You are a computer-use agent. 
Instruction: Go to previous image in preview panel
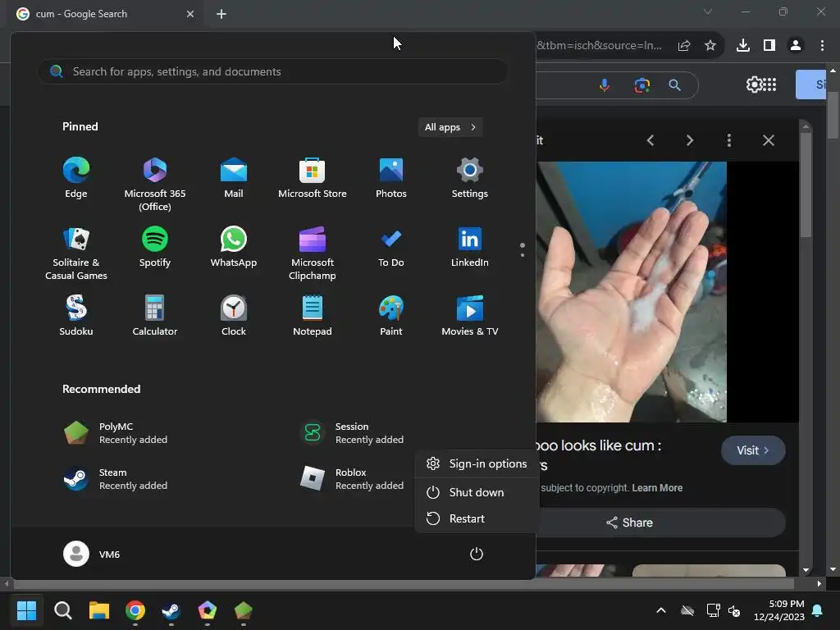pyautogui.click(x=651, y=140)
